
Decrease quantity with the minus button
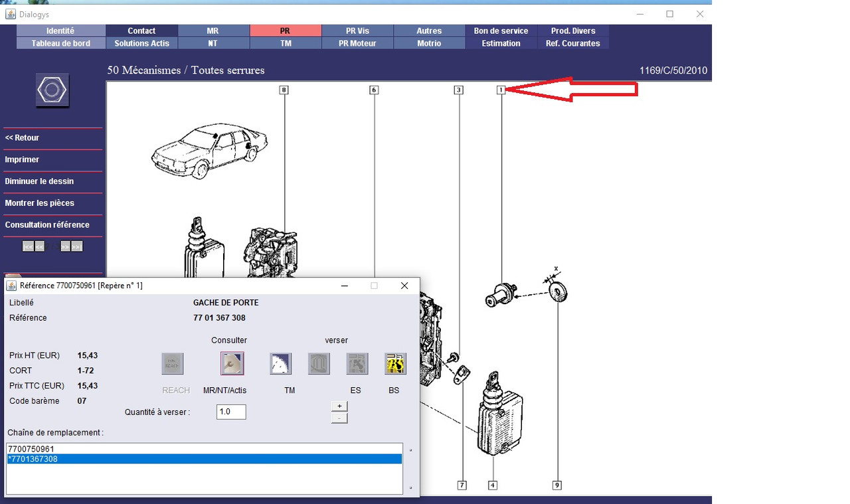(x=339, y=418)
